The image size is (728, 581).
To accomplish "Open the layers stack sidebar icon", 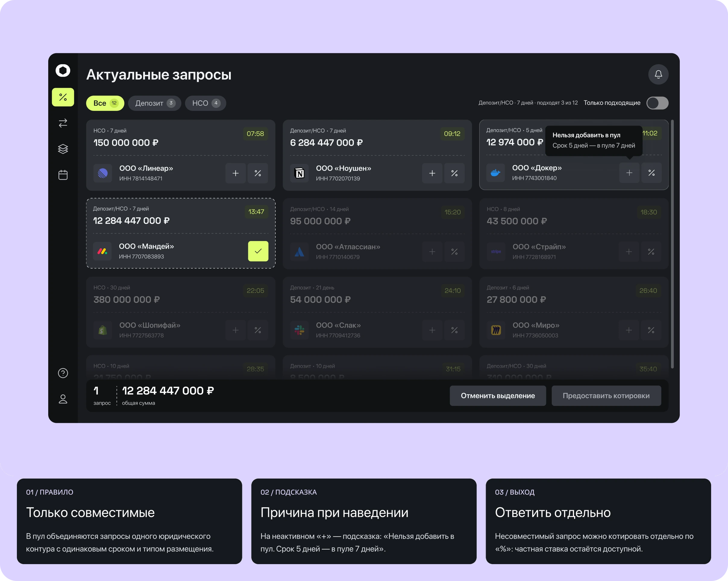I will point(63,149).
